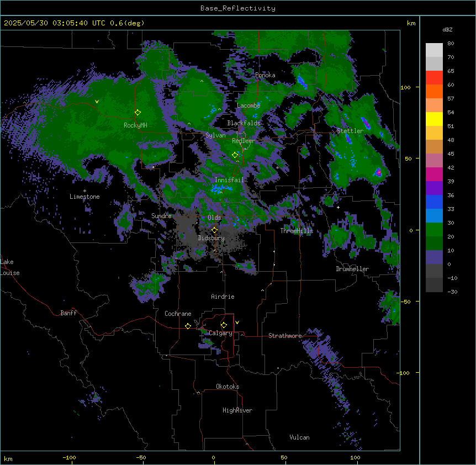
Task: Select the yellow diamond marker above Calgary label
Action: 224,325
